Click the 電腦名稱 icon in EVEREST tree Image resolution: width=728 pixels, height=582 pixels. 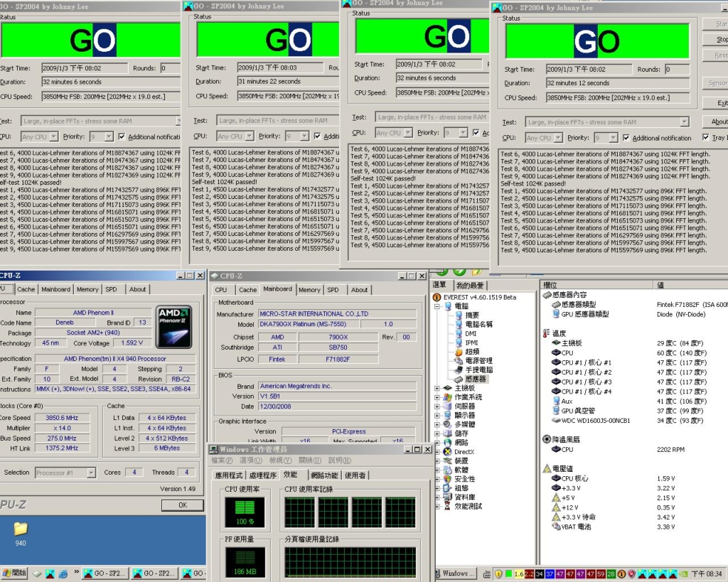pos(459,325)
